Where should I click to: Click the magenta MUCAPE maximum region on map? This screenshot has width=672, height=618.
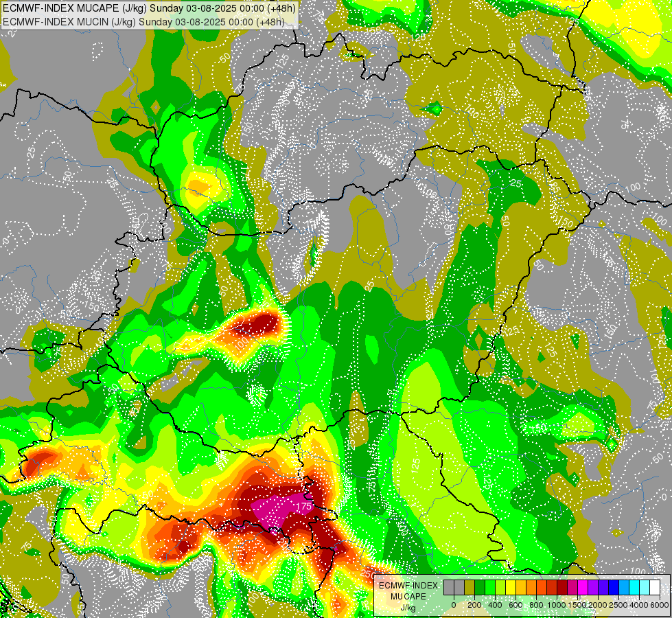click(281, 511)
